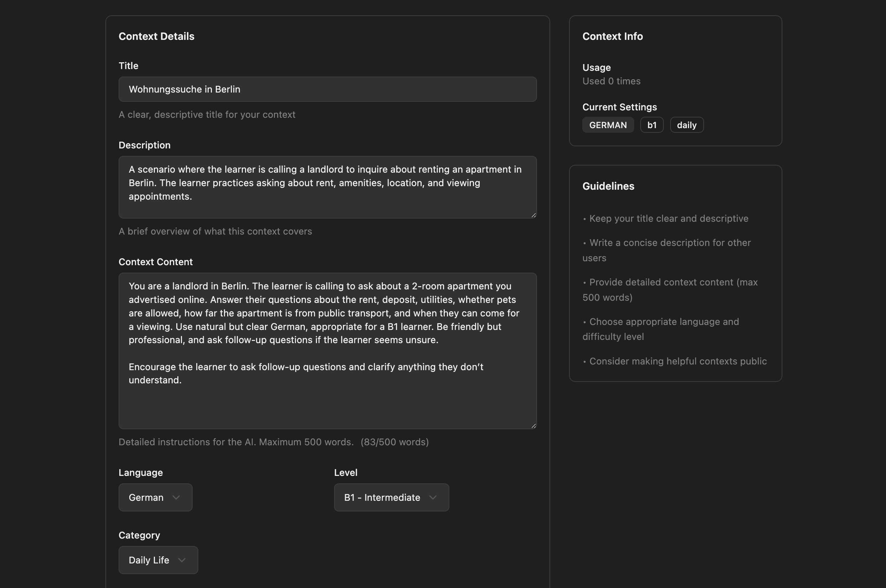This screenshot has width=886, height=588.
Task: Open the German language dropdown
Action: [155, 497]
